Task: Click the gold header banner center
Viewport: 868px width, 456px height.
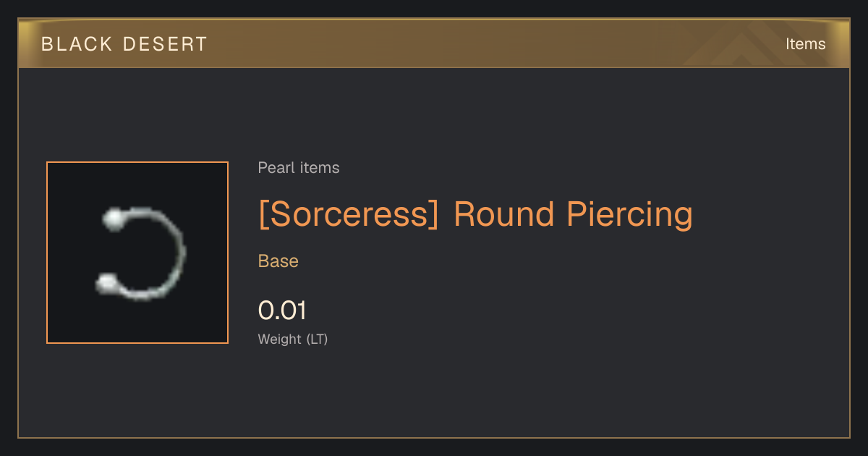Action: [434, 43]
